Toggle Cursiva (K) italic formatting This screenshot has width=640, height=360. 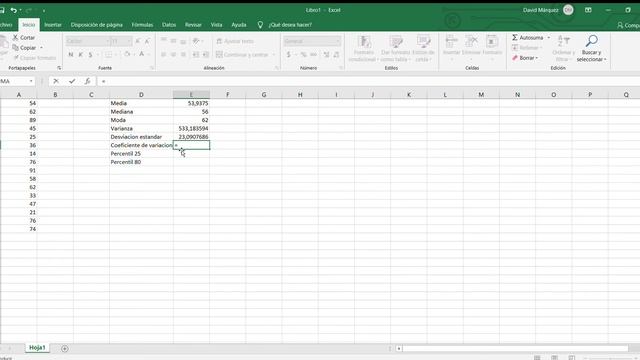tap(80, 54)
